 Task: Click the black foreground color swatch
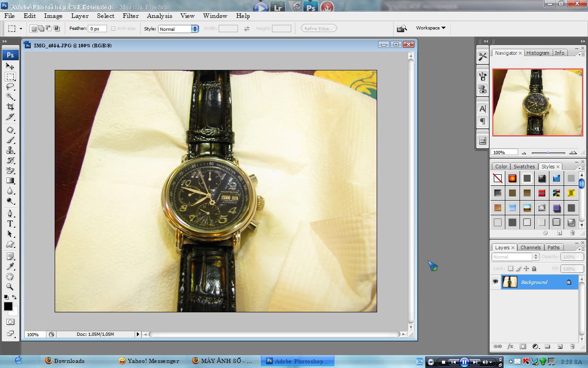click(8, 306)
